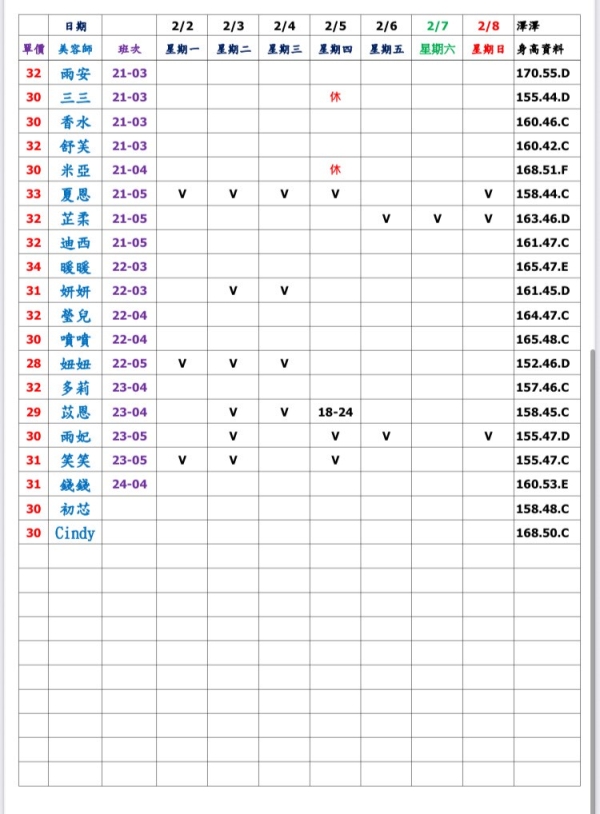Image resolution: width=600 pixels, height=814 pixels.
Task: Click the price 34 next to 暖暖
Action: (33, 267)
